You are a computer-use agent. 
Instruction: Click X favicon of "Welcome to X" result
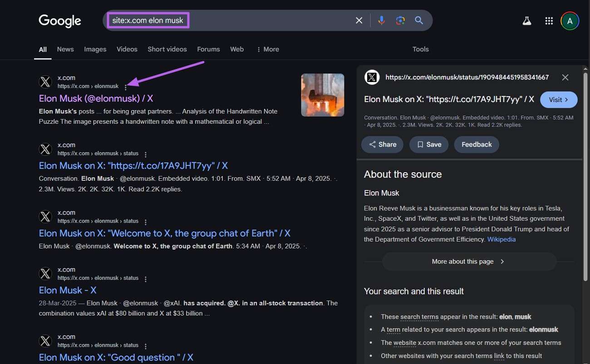click(45, 217)
